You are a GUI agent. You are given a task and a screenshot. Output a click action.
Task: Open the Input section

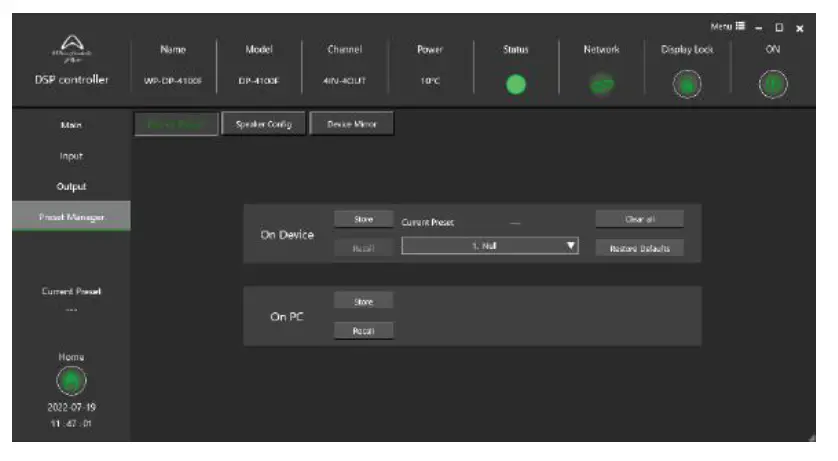[71, 156]
